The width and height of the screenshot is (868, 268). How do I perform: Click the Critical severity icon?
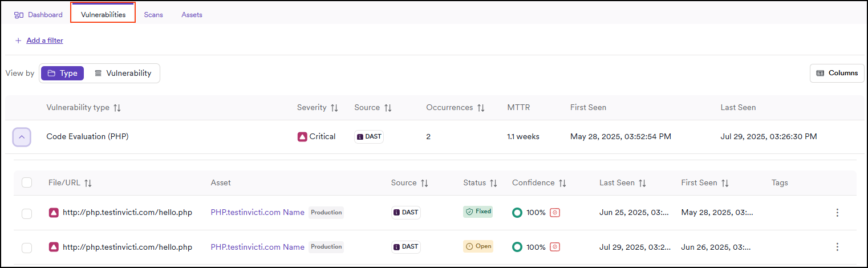click(x=302, y=137)
